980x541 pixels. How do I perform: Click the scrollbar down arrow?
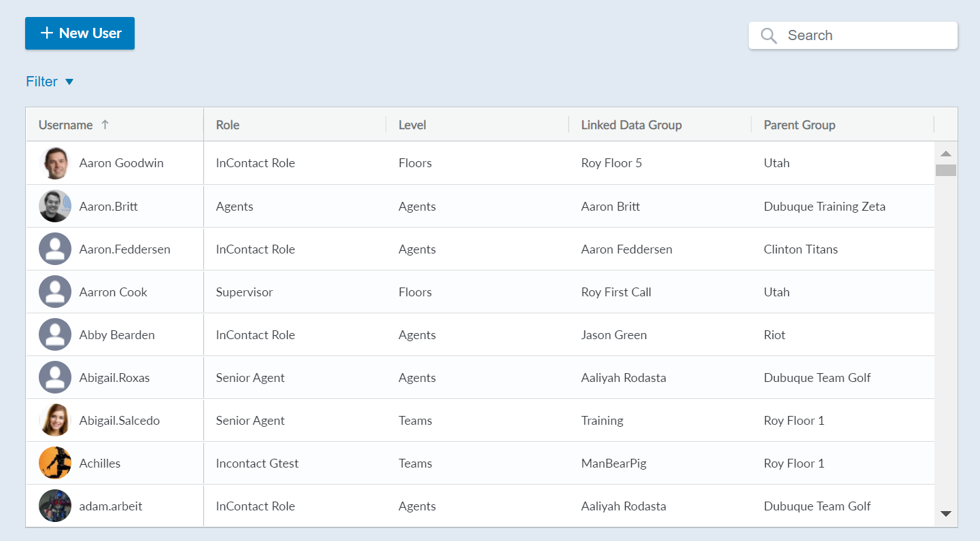945,513
